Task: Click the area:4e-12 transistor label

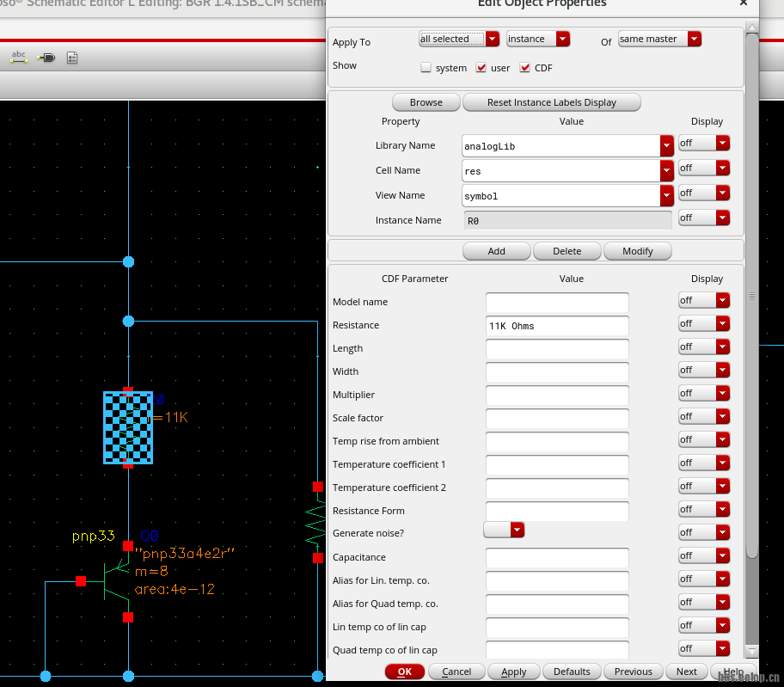Action: point(175,590)
